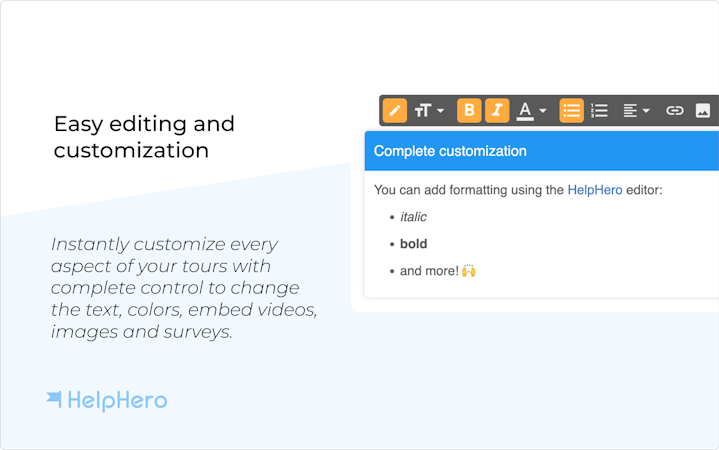Insert a hyperlink using the chain icon
This screenshot has width=719, height=450.
coord(675,111)
